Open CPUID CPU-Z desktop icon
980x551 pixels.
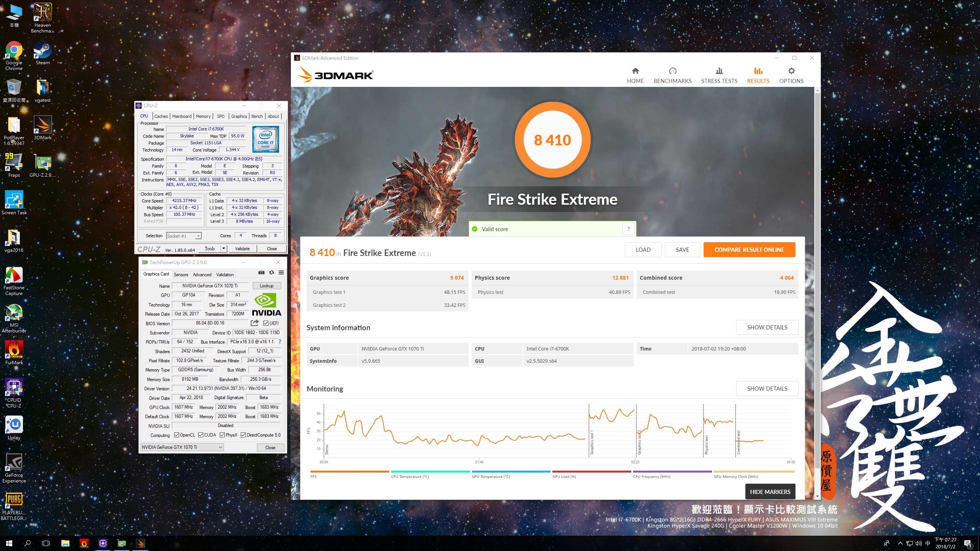pos(14,393)
